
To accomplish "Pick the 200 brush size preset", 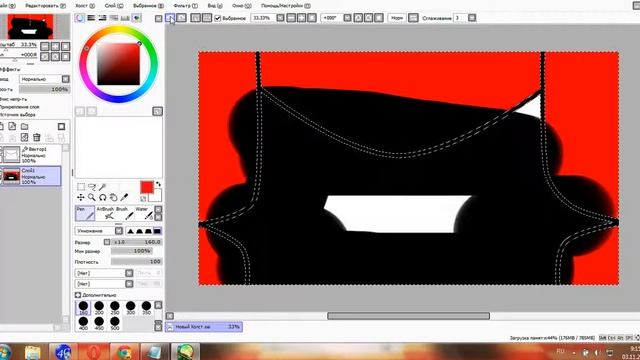I will click(99, 308).
